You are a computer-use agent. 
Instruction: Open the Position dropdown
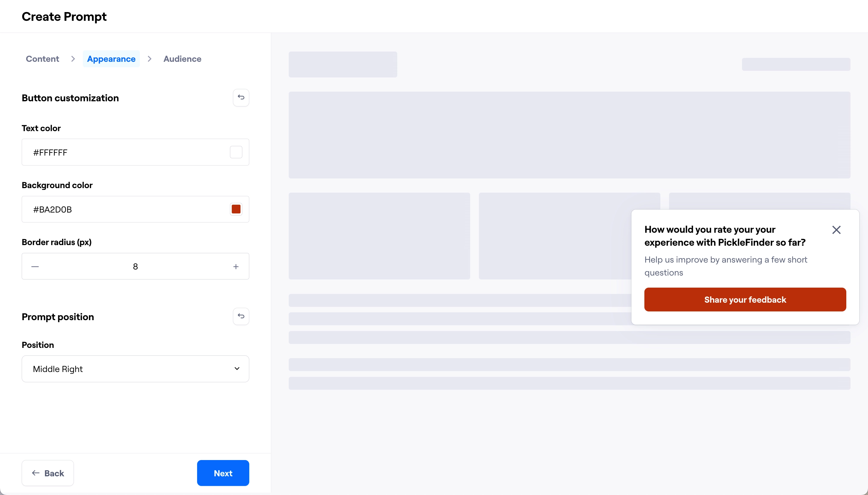135,368
